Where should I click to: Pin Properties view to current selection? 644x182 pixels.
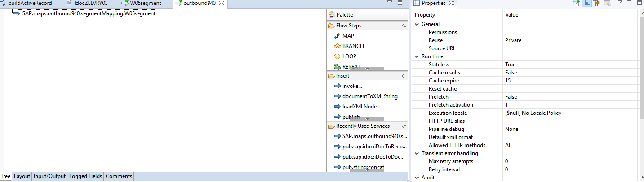pyautogui.click(x=576, y=3)
